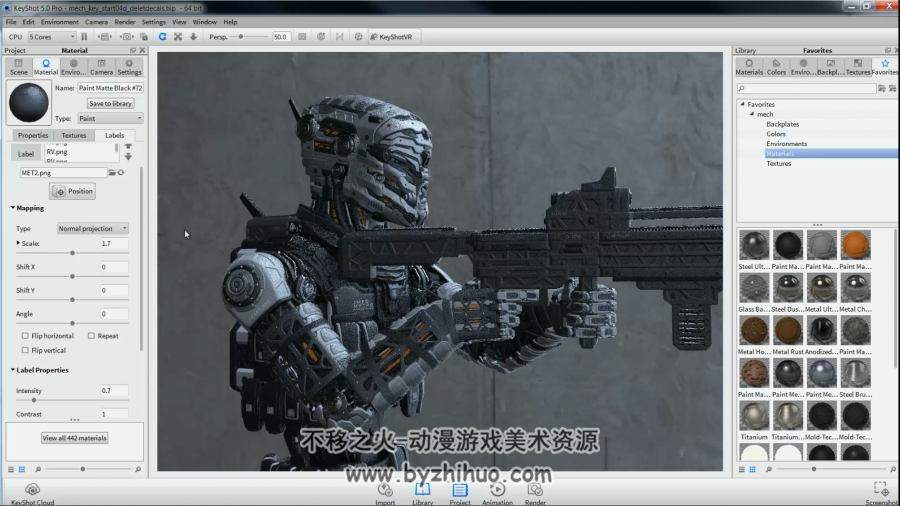
Task: Switch to the Properties sub-tab
Action: (33, 135)
